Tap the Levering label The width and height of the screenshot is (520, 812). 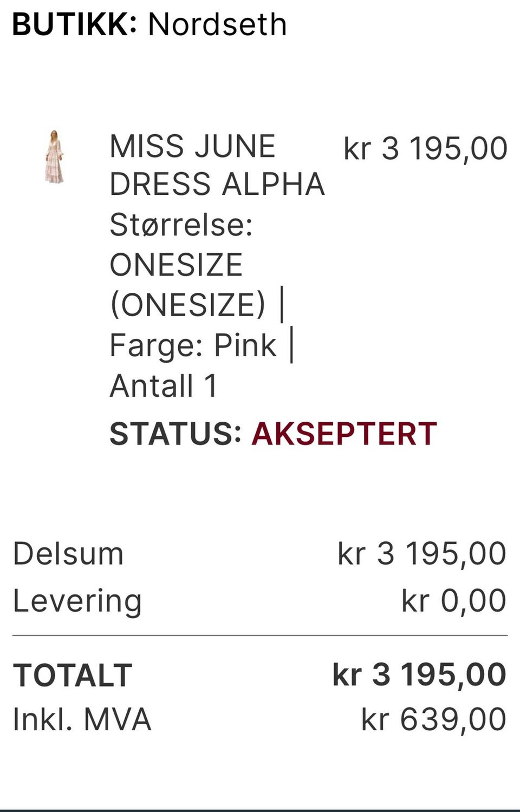coord(77,601)
